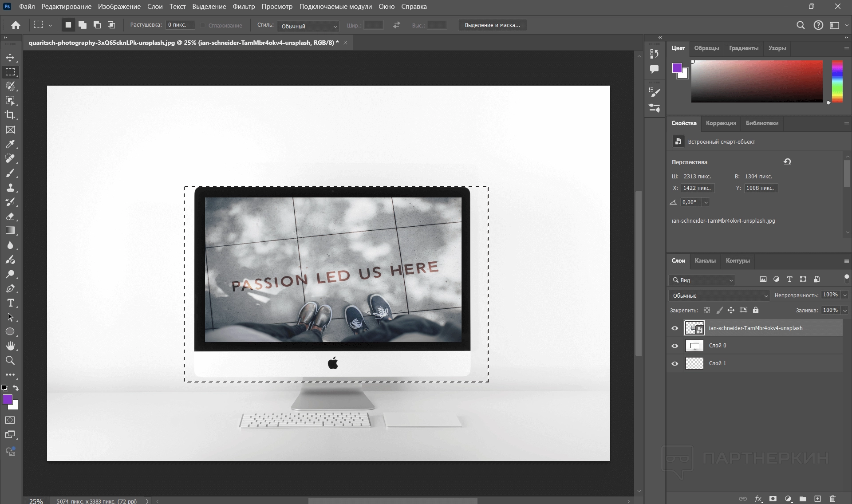Switch to the Каналы tab
852x504 pixels.
705,261
